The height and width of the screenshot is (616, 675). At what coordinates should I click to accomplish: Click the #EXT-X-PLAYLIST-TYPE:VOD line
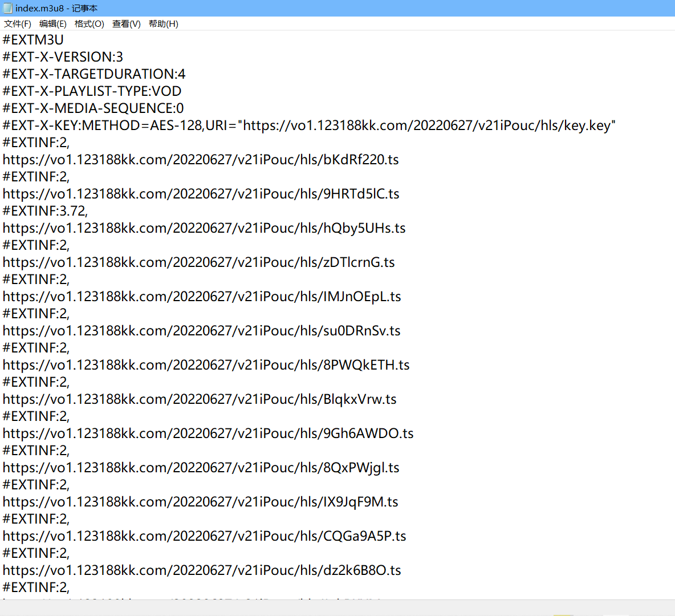coord(92,91)
